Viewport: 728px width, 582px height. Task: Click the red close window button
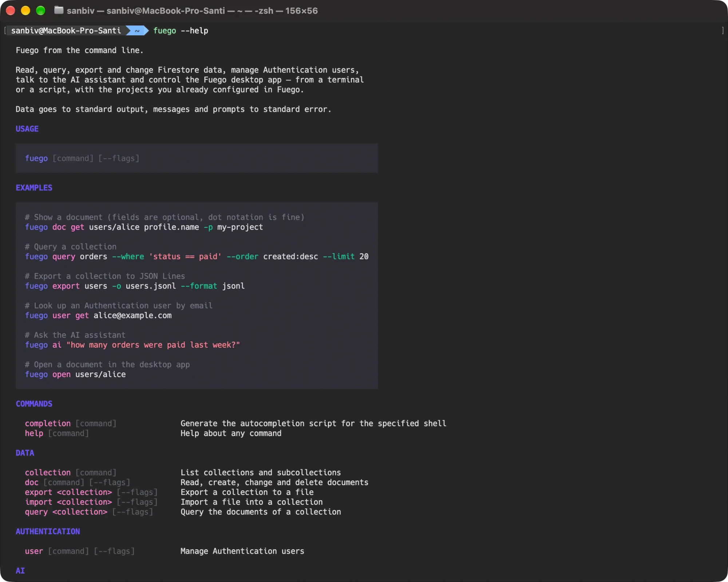(11, 11)
